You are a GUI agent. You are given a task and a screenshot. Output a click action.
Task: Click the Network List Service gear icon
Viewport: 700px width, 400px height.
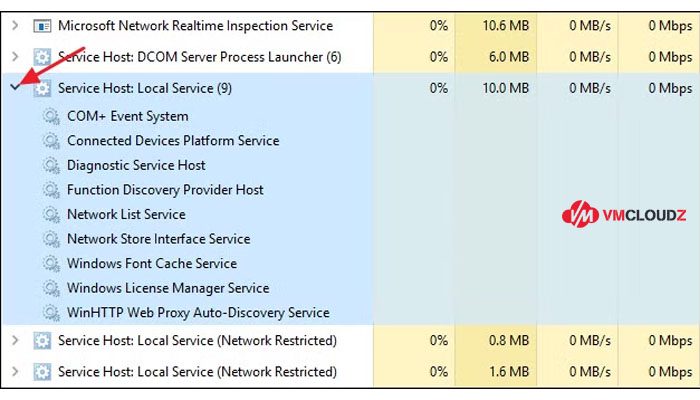[51, 215]
